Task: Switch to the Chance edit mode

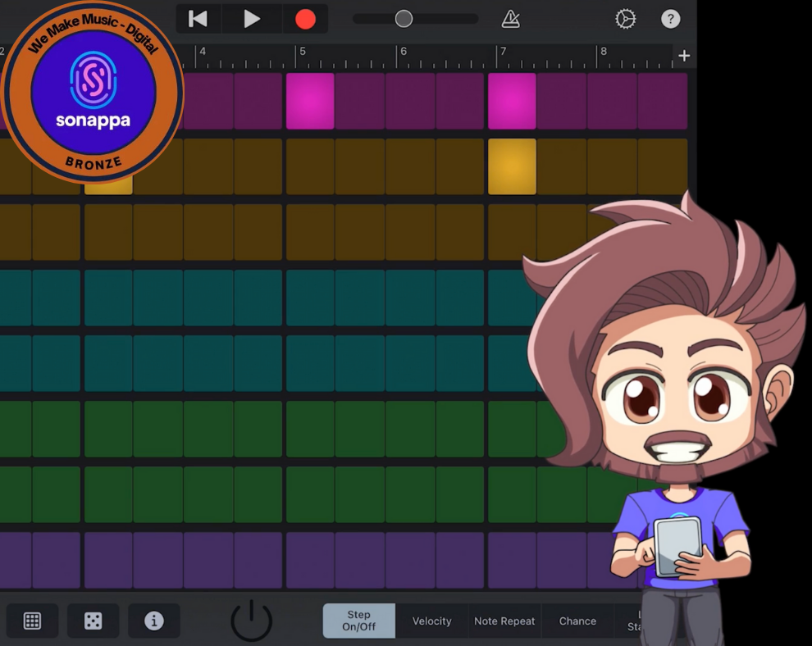Action: click(577, 621)
